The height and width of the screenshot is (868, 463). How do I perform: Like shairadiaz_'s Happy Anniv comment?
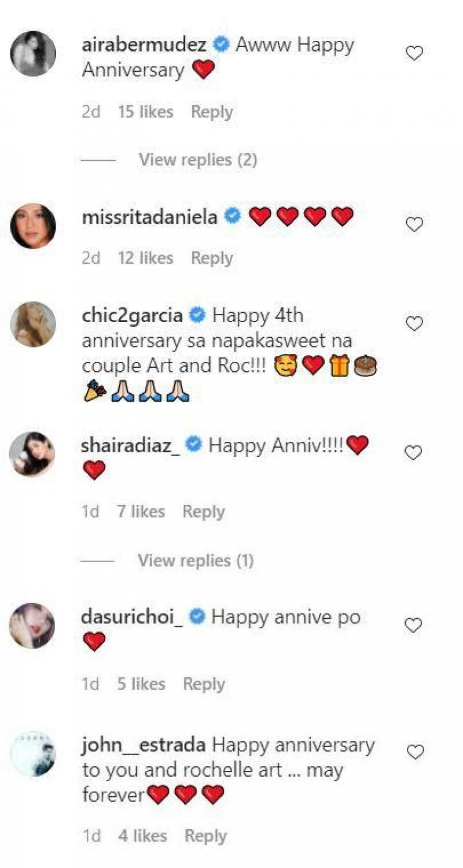point(413,453)
